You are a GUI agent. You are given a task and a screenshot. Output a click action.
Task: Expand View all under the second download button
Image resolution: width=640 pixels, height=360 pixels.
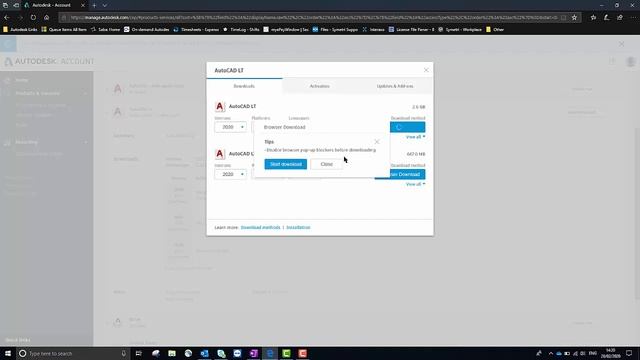[x=416, y=184]
